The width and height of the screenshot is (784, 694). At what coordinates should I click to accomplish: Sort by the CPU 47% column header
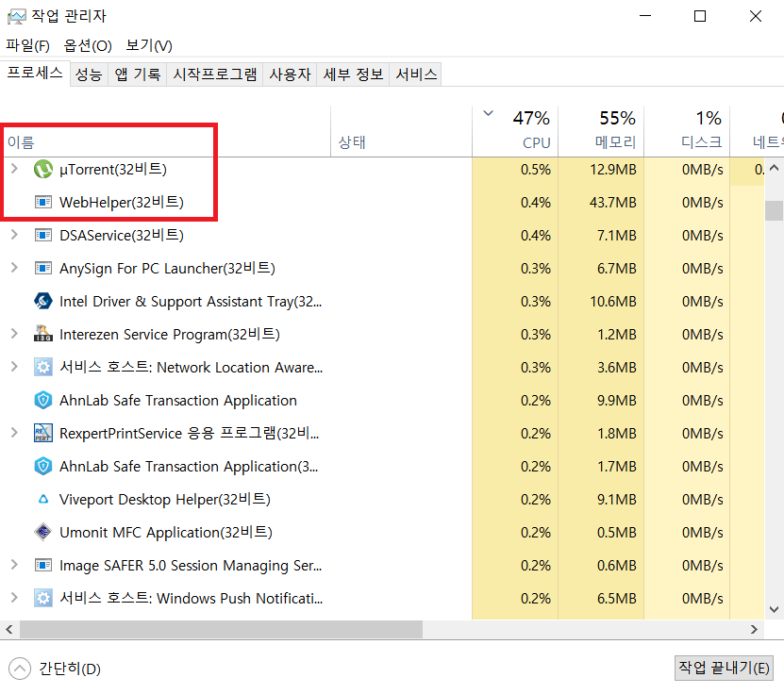pyautogui.click(x=515, y=131)
